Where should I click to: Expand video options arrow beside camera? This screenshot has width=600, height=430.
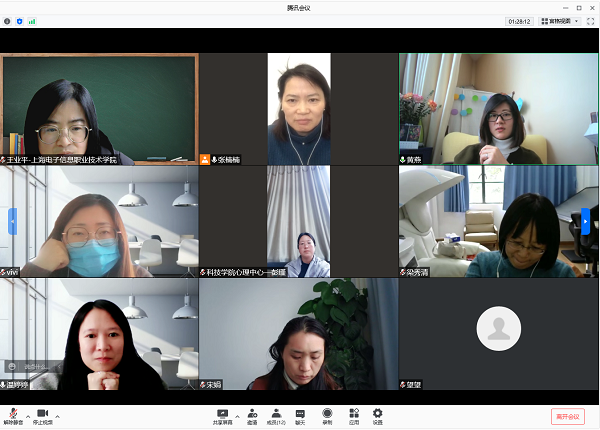coord(57,415)
